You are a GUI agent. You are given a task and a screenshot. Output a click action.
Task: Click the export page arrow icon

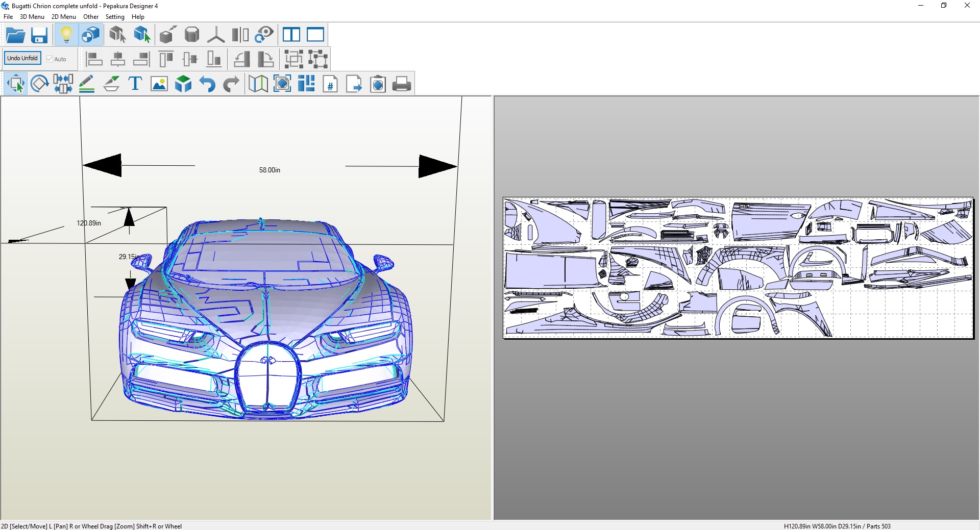tap(354, 84)
